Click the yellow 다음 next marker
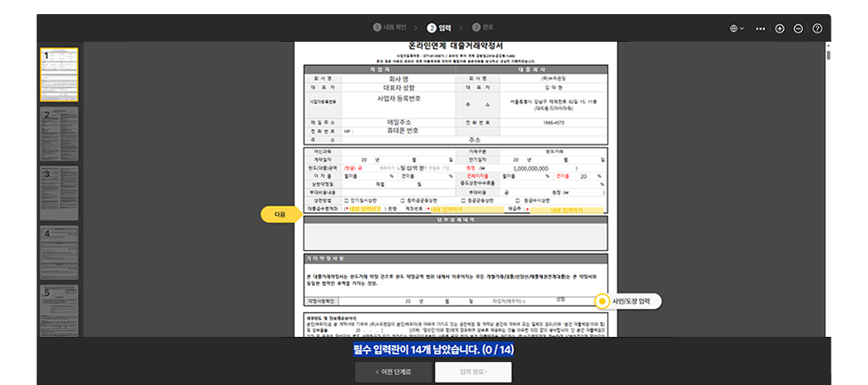The image size is (868, 385). 281,215
